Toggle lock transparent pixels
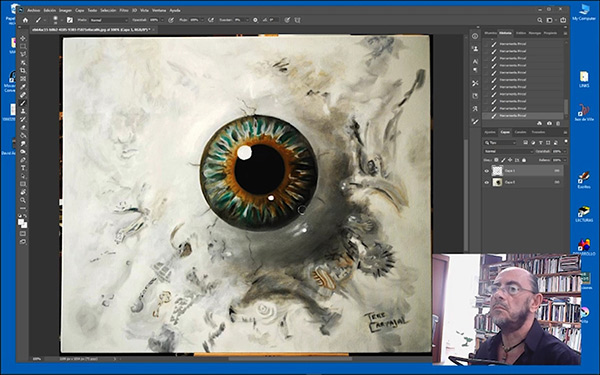Image resolution: width=600 pixels, height=375 pixels. coord(496,160)
